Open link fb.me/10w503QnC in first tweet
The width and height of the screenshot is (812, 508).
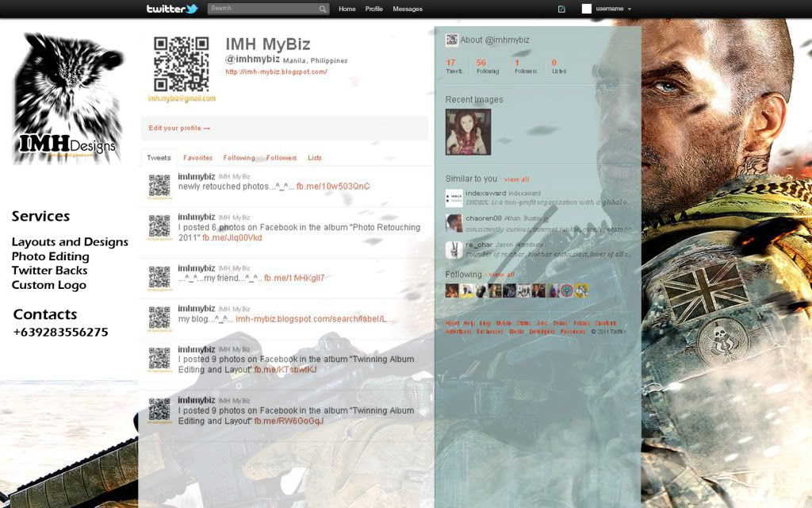pos(333,186)
